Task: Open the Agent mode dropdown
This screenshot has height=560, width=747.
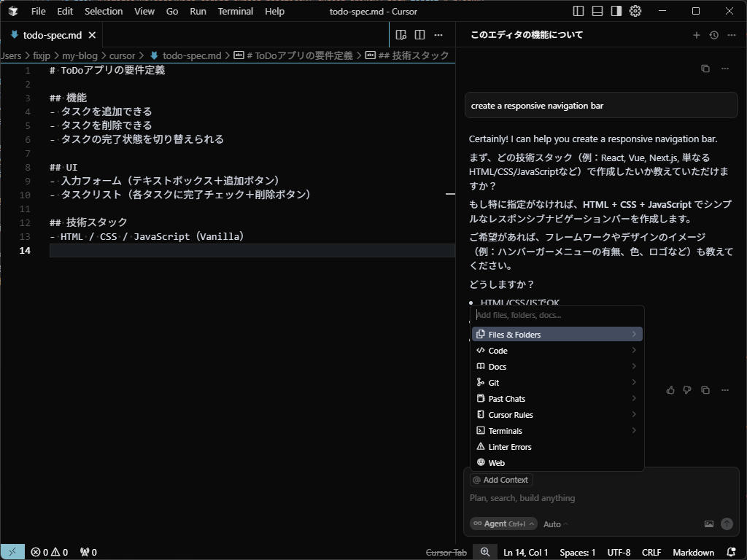Action: (503, 524)
